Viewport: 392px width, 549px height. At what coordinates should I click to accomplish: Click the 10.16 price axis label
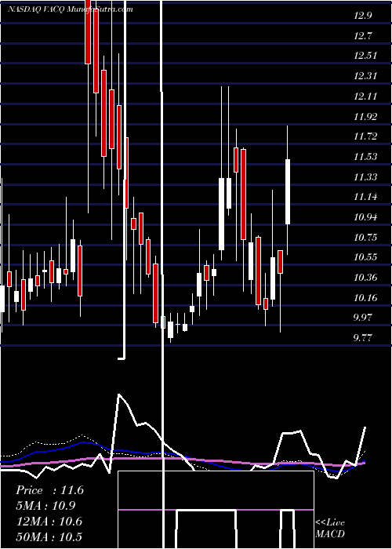(x=365, y=298)
